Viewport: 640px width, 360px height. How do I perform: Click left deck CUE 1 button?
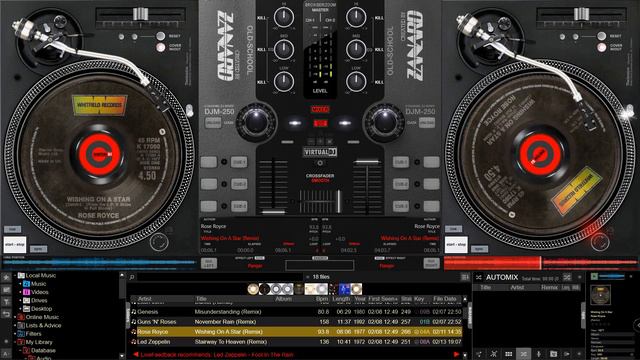coord(239,162)
